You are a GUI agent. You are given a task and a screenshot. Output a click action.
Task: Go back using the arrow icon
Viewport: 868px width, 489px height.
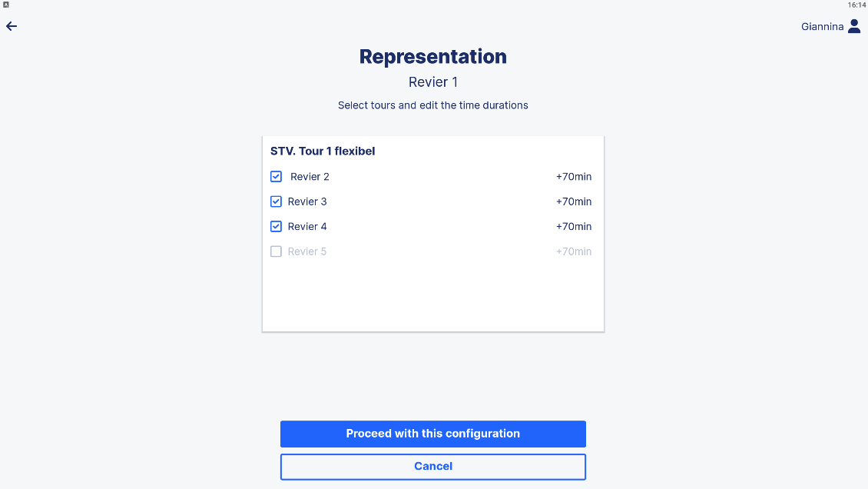[x=12, y=26]
